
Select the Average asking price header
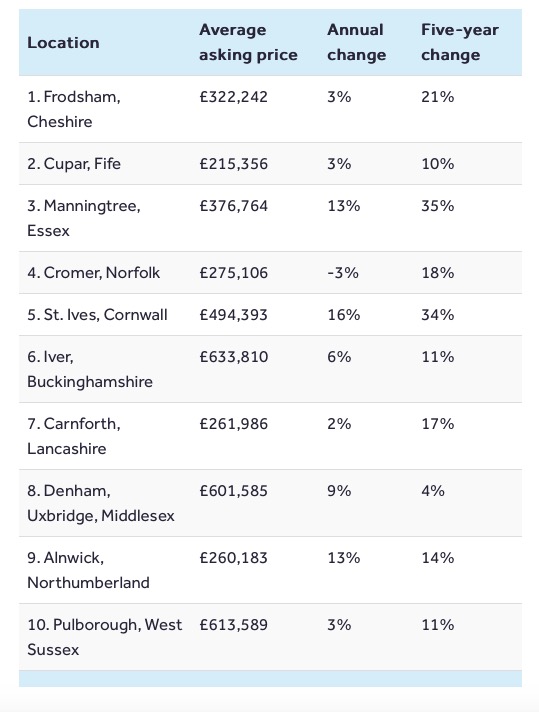coord(248,42)
